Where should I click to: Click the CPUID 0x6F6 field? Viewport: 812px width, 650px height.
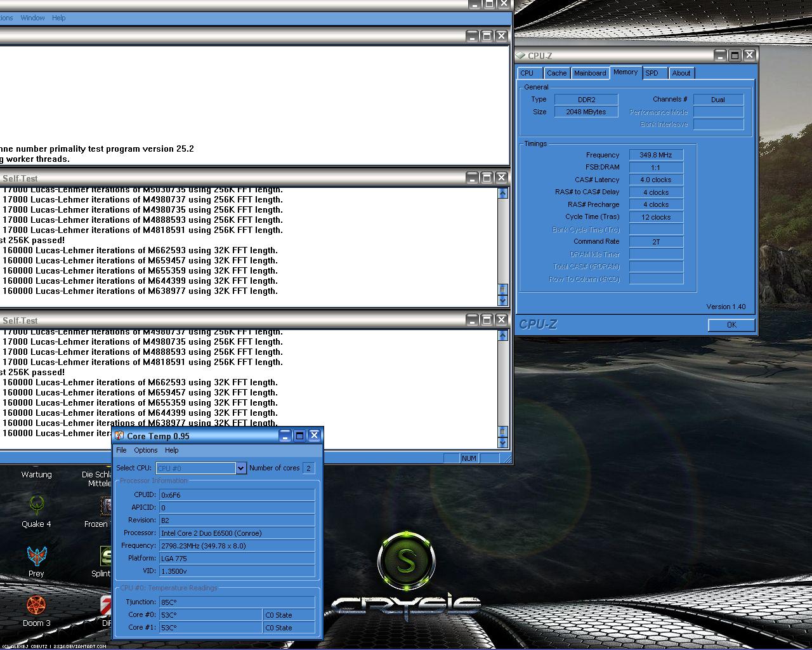click(237, 495)
